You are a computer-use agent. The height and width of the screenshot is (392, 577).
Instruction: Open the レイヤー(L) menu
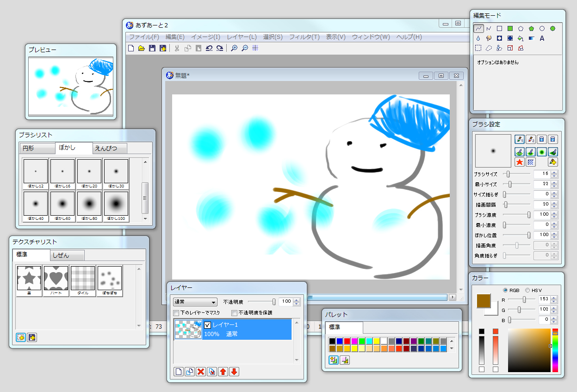pyautogui.click(x=242, y=37)
